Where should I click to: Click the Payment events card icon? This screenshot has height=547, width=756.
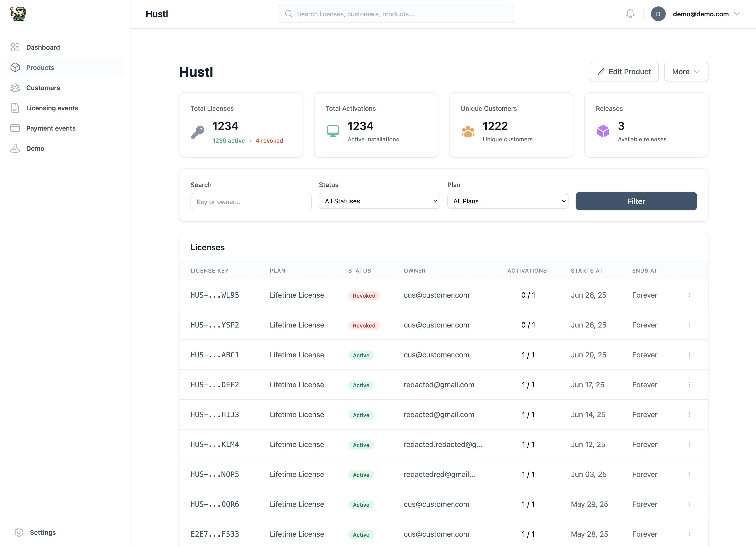pyautogui.click(x=15, y=128)
